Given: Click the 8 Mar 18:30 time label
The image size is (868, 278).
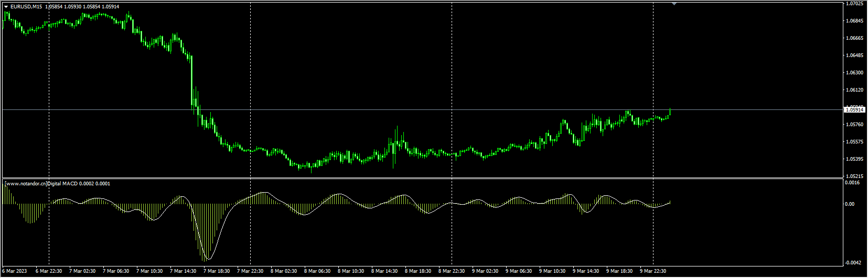Looking at the screenshot, I should (418, 271).
